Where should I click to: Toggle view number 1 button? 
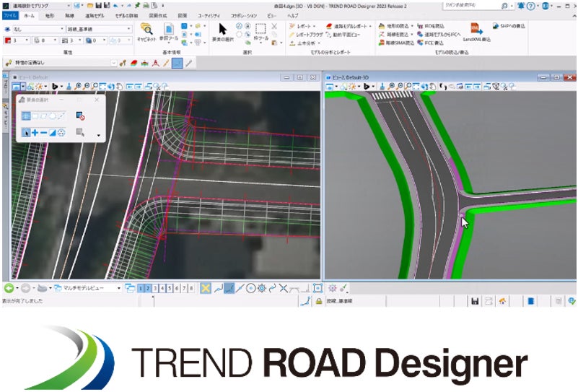tap(141, 288)
